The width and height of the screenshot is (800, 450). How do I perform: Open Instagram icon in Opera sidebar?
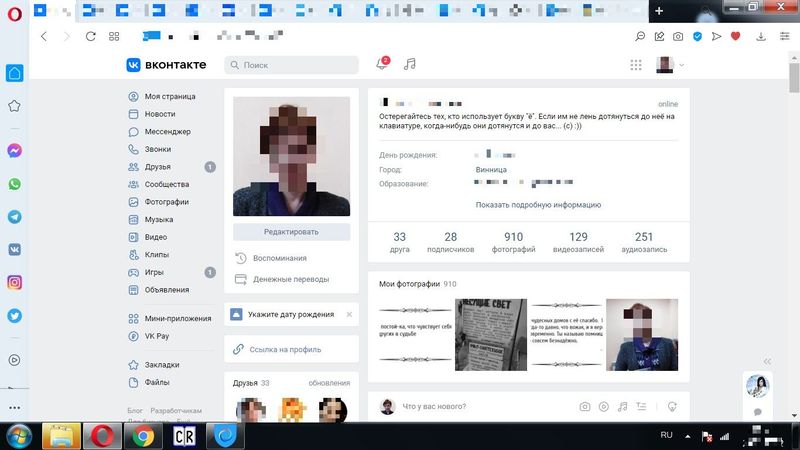click(15, 282)
